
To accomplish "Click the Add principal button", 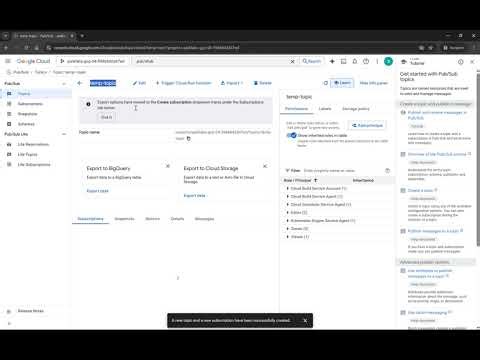I will [x=367, y=125].
